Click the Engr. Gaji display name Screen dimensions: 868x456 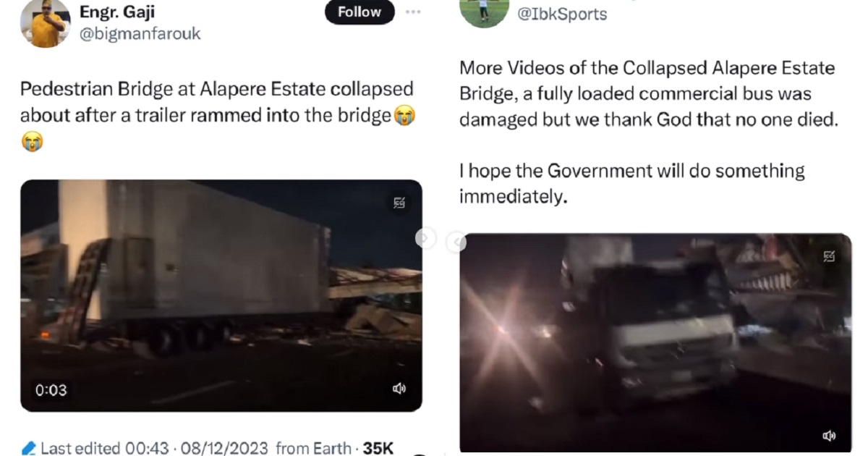(x=118, y=12)
